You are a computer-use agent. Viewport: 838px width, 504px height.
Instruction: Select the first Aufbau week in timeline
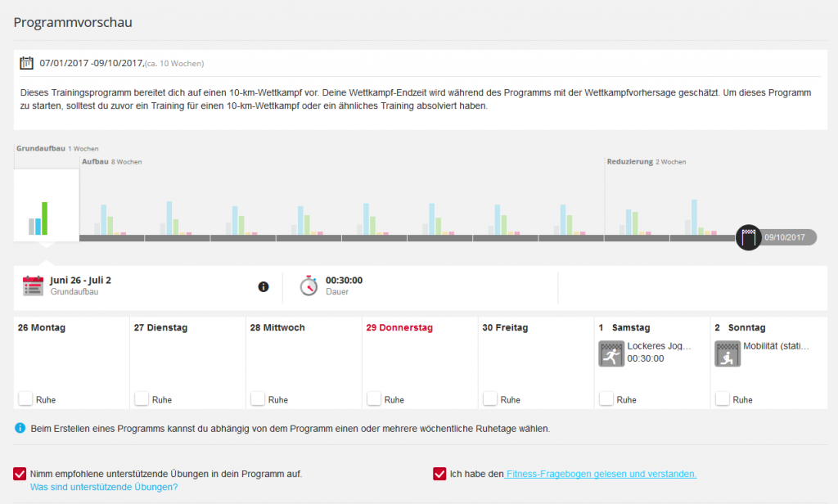(112, 217)
